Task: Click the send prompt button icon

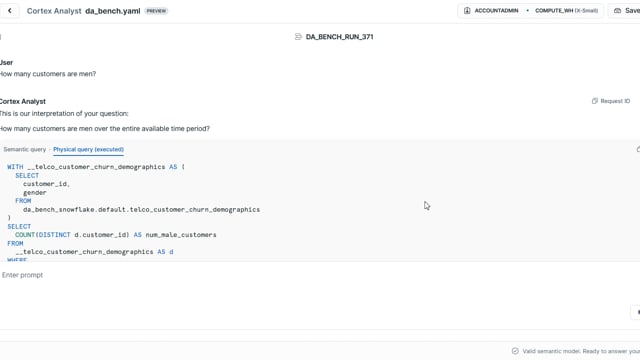Action: (x=637, y=312)
